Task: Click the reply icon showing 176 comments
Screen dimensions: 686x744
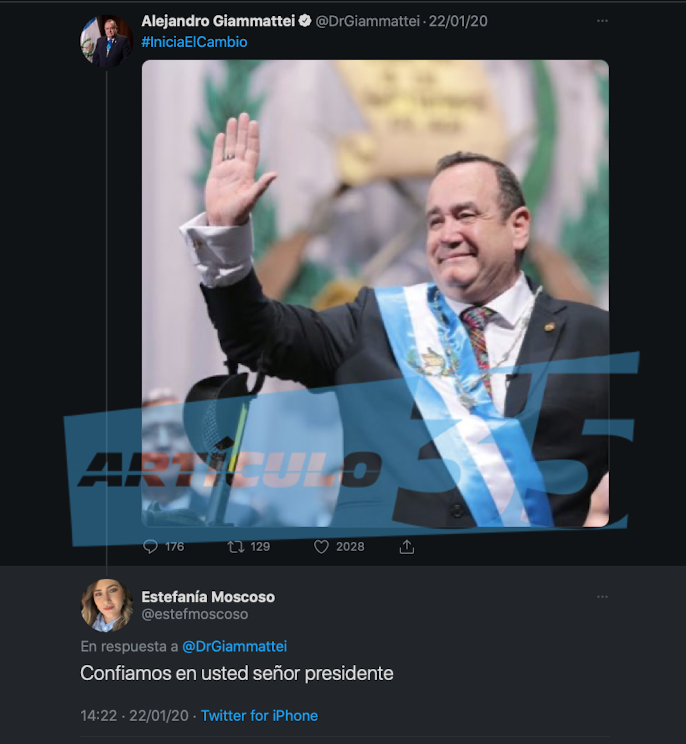Action: [x=150, y=547]
